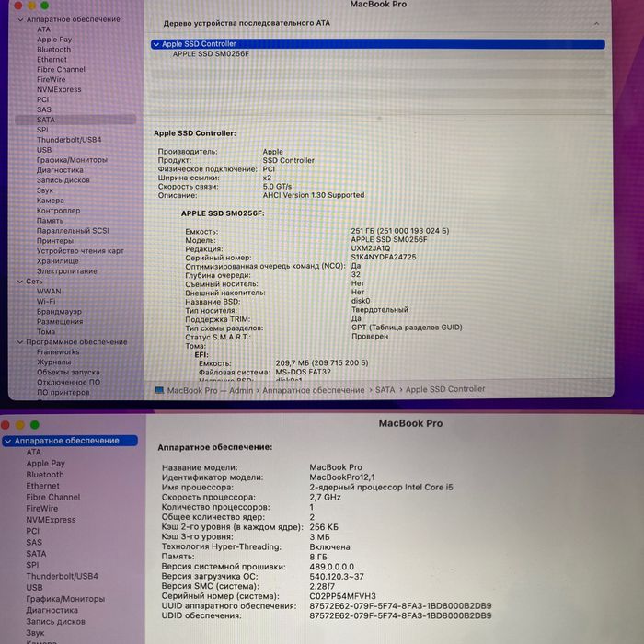Open Объекты запуска in the sidebar
This screenshot has width=644, height=644.
(68, 372)
